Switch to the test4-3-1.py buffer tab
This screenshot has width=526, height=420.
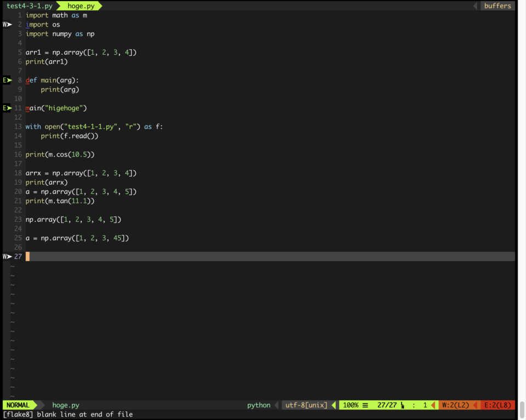(30, 6)
